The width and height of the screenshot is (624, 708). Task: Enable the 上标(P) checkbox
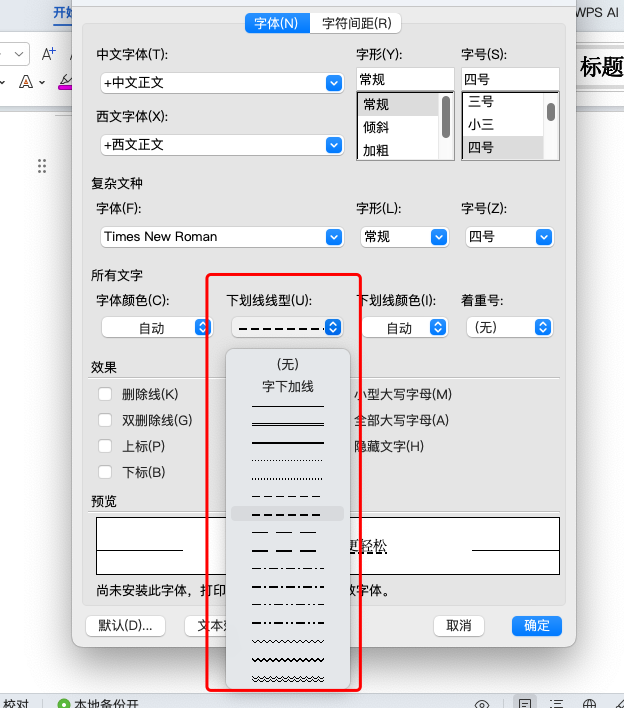coord(105,446)
